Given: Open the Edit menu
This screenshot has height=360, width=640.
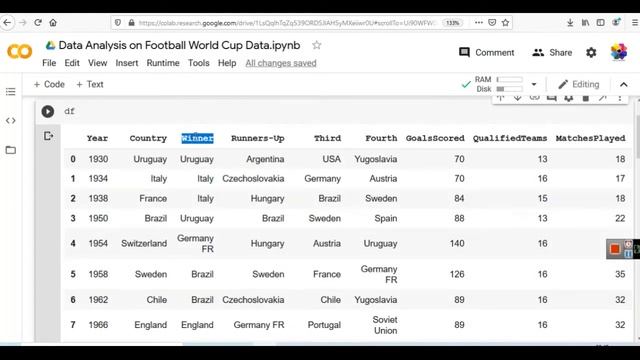Looking at the screenshot, I should [x=72, y=63].
